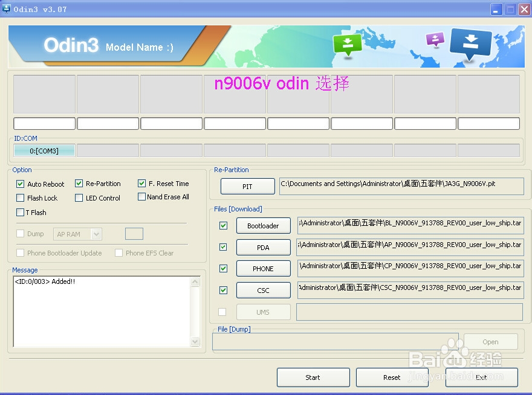Enable the Flash Lock option
The image size is (532, 395).
21,197
